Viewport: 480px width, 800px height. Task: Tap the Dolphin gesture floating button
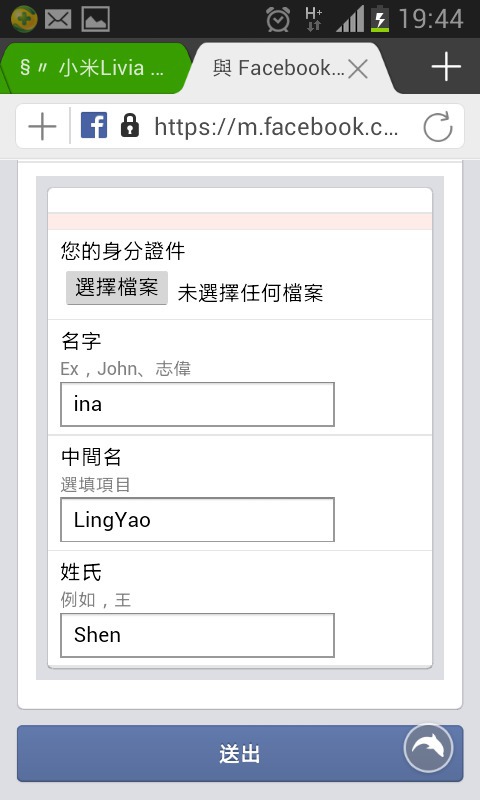[428, 748]
